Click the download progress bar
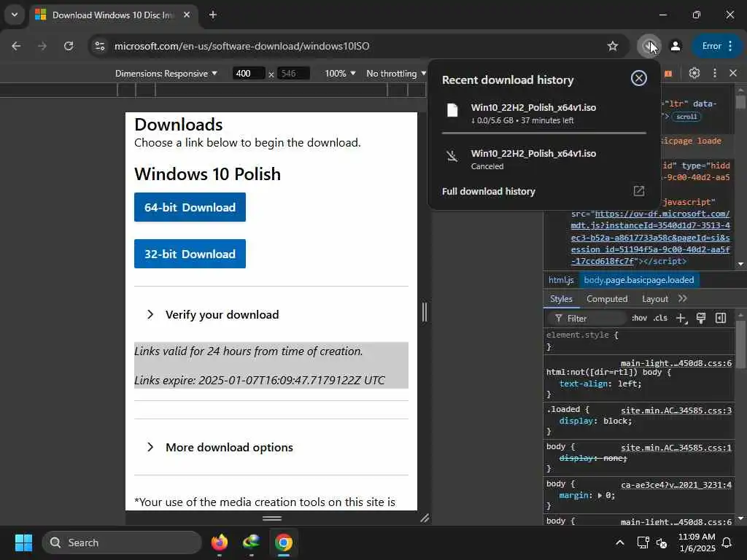The image size is (747, 560). (544, 133)
